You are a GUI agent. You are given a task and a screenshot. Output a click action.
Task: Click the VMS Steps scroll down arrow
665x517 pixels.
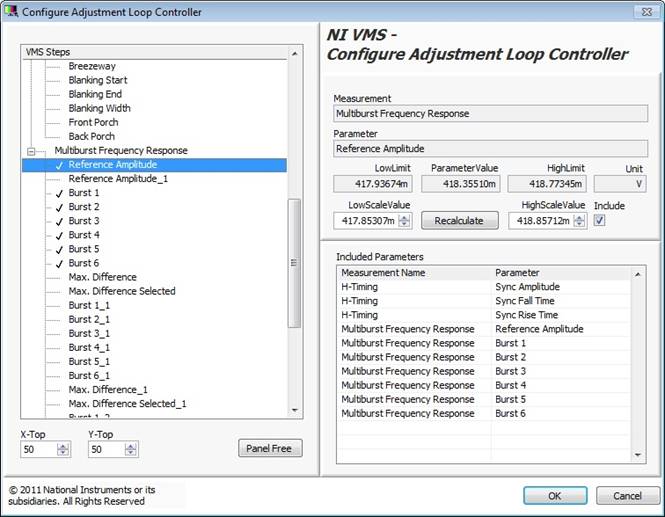(x=295, y=410)
